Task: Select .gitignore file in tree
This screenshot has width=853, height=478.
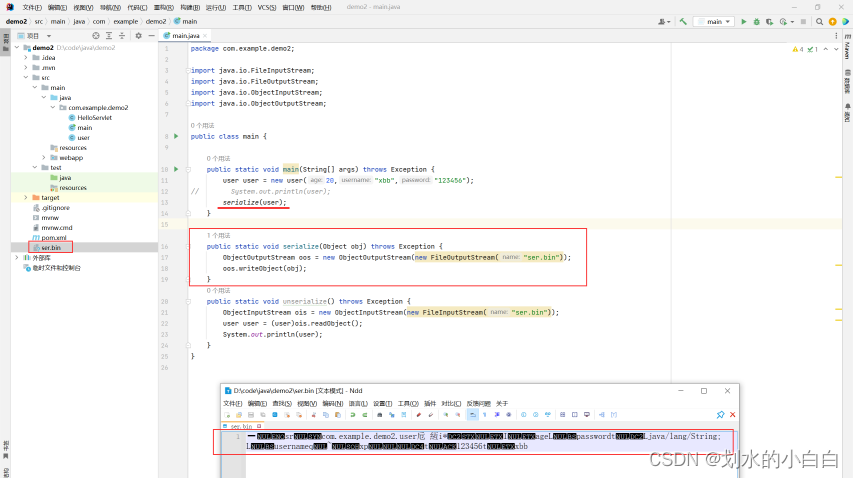Action: [x=55, y=208]
